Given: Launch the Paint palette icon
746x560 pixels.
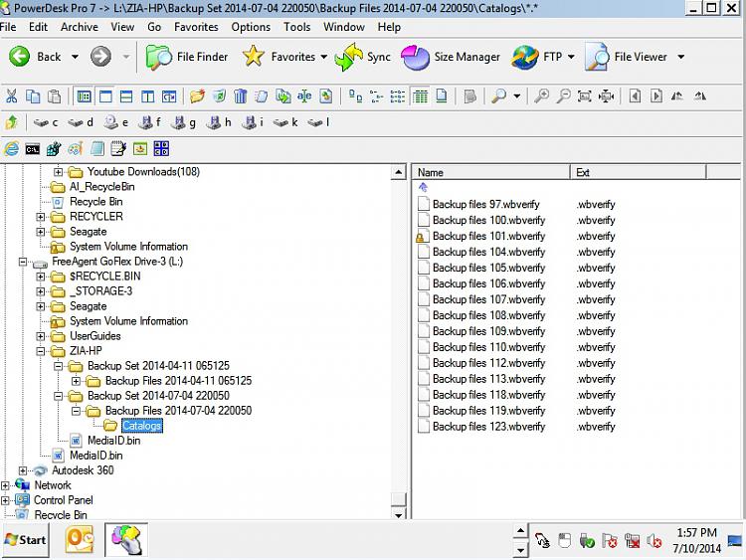Looking at the screenshot, I should (x=76, y=149).
